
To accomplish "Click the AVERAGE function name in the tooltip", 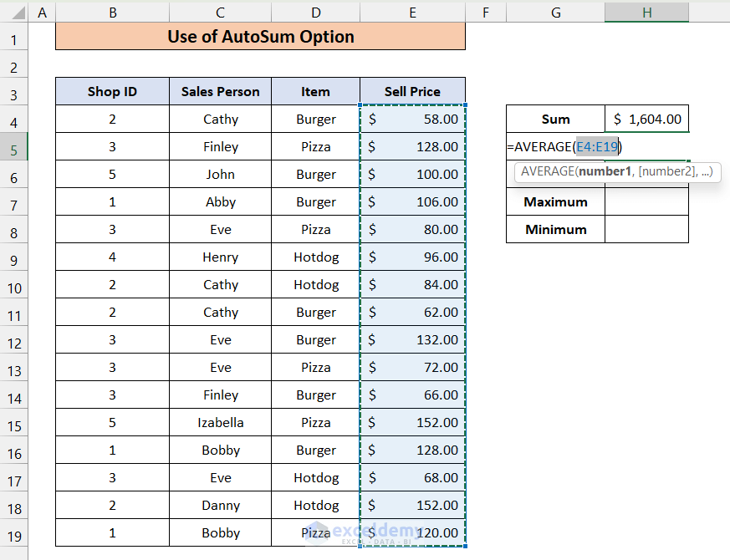I will click(x=547, y=172).
